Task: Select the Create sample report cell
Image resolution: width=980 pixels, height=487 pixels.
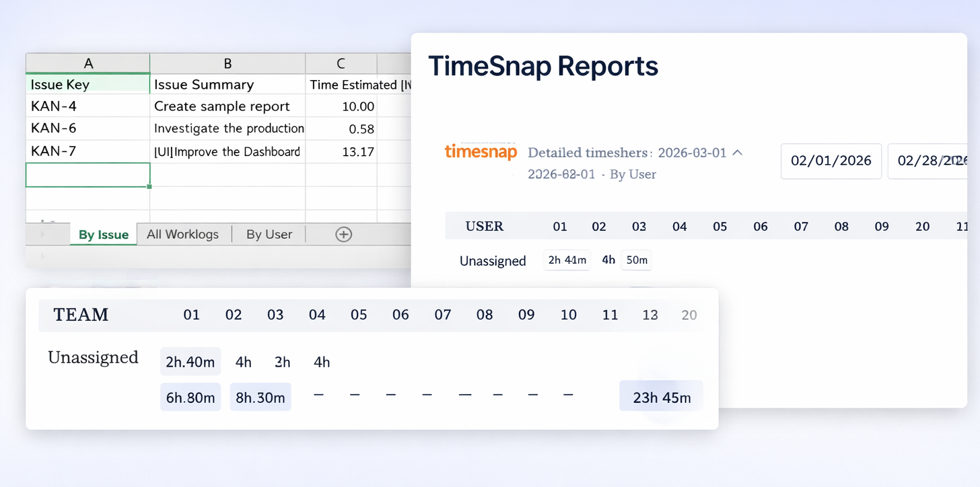Action: click(228, 106)
